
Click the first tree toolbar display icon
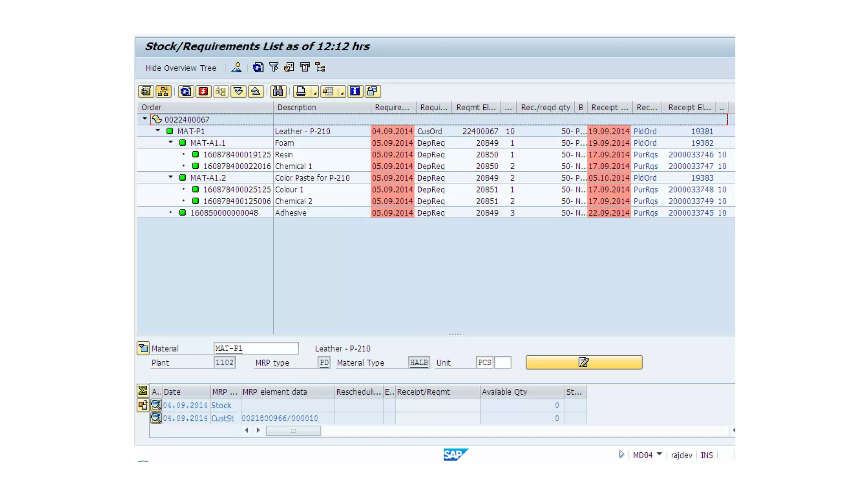[146, 91]
